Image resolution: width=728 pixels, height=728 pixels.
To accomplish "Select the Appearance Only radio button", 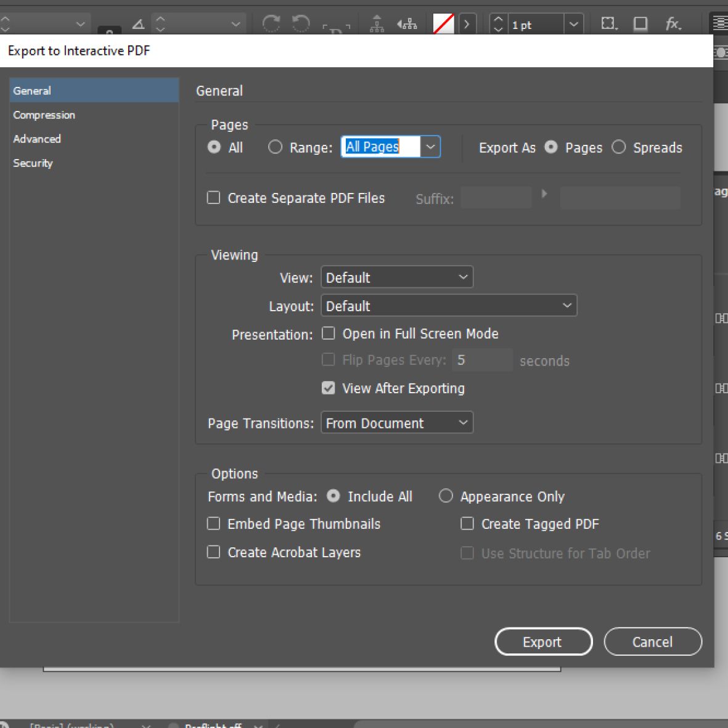I will 446,496.
